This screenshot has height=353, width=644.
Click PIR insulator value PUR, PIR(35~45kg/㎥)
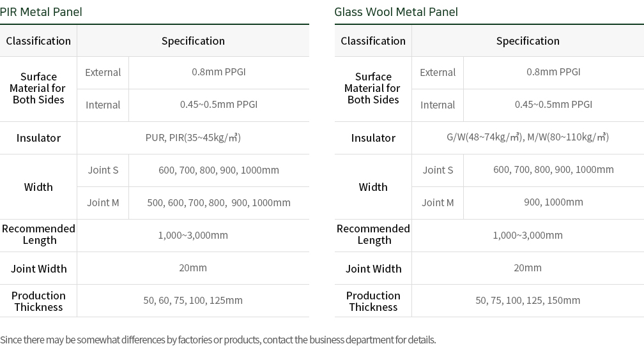pos(193,137)
